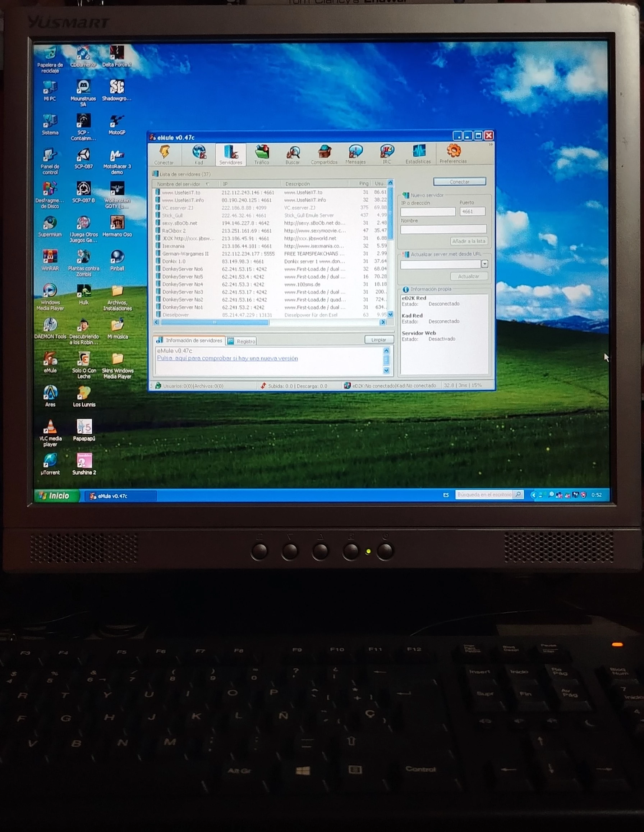Sort servers by the Ping column header
This screenshot has width=644, height=832.
pyautogui.click(x=359, y=184)
